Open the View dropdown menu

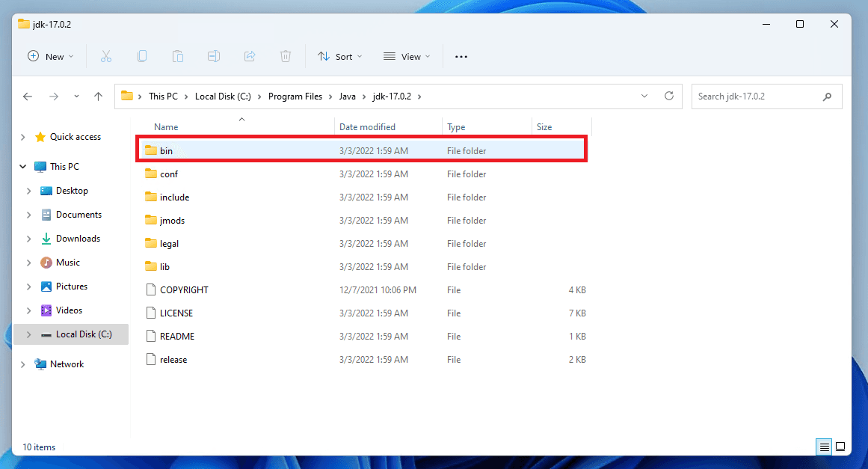pyautogui.click(x=407, y=57)
